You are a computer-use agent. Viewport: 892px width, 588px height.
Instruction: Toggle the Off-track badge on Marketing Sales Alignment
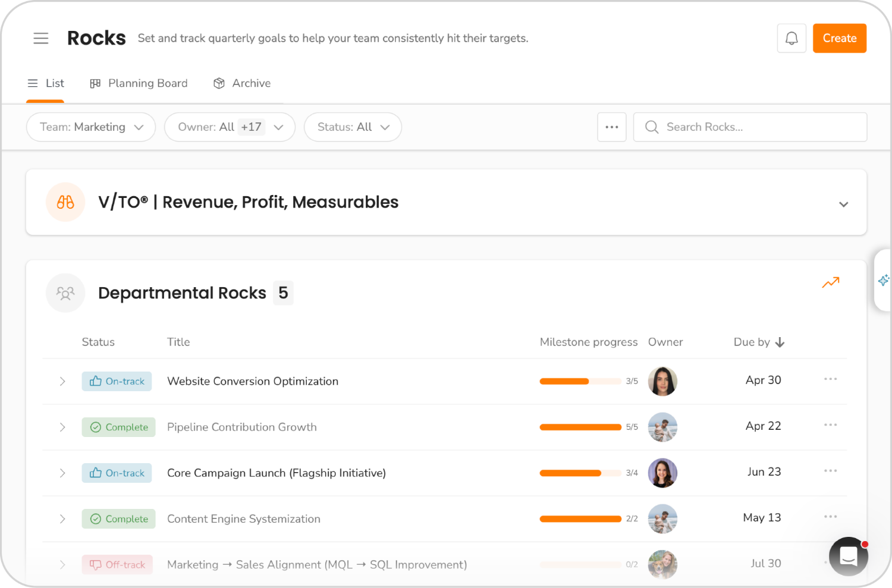pos(117,564)
